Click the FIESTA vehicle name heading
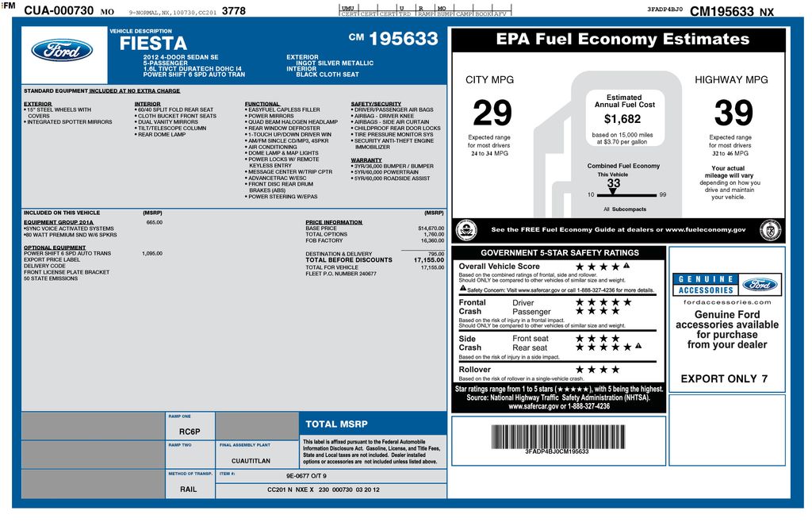This screenshot has height=526, width=812. click(153, 44)
